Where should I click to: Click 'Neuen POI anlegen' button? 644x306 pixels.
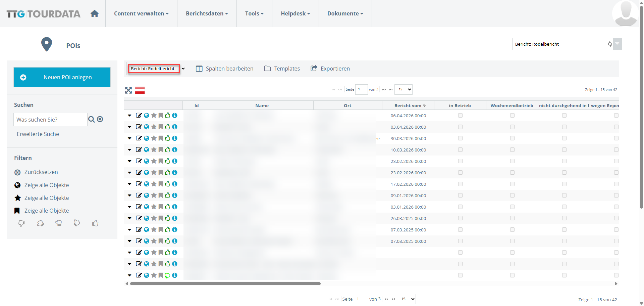coord(62,77)
